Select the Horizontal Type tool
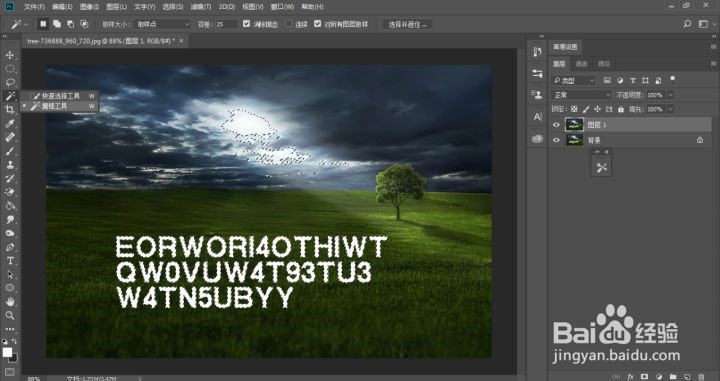This screenshot has height=381, width=720. [10, 261]
